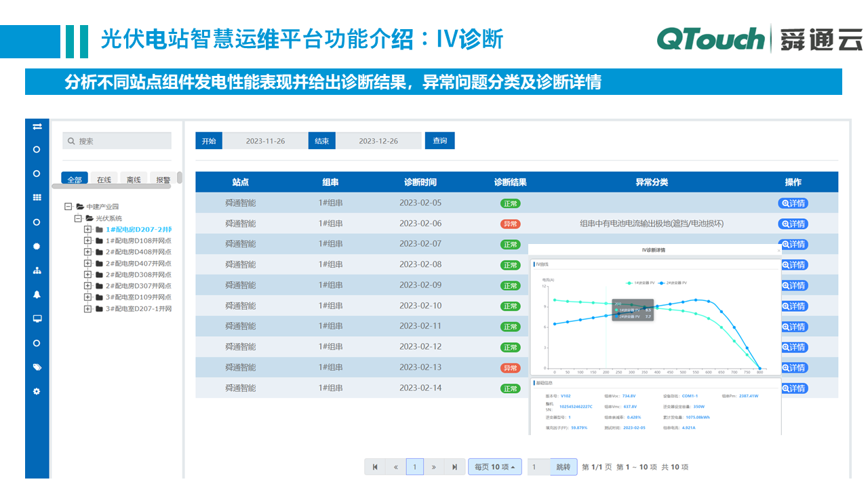Image resolution: width=868 pixels, height=488 pixels.
Task: Collapse the 光伏系统 folder in the tree
Action: [78, 218]
